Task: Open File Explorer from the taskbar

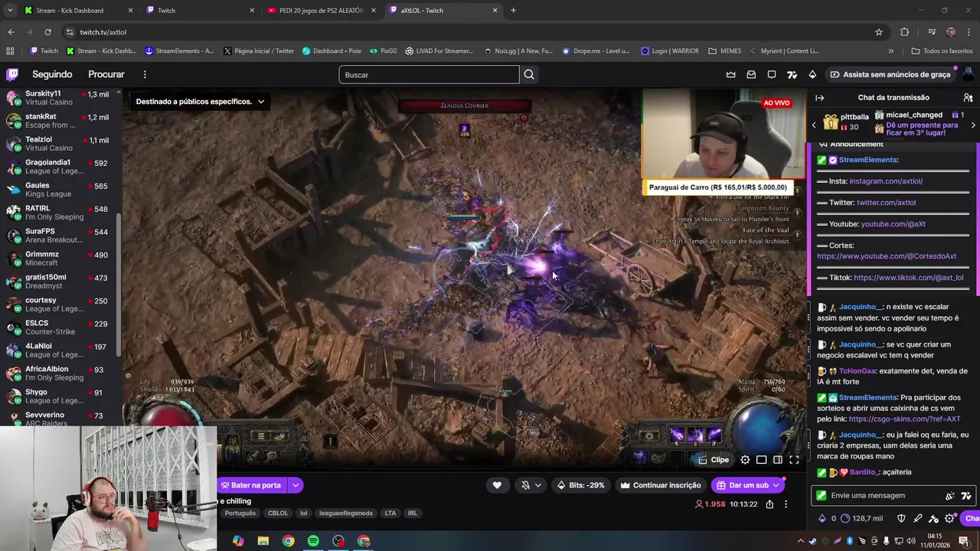Action: pyautogui.click(x=263, y=541)
